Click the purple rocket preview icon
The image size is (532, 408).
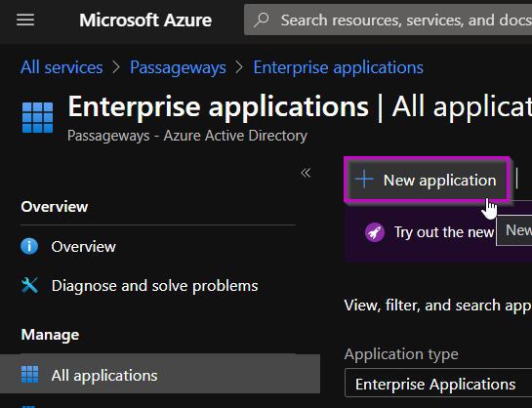click(375, 232)
